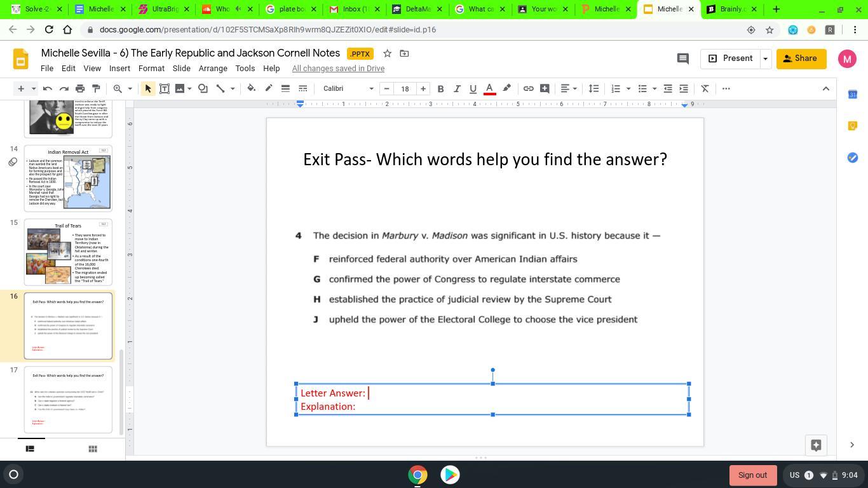Set border dash style
The width and height of the screenshot is (868, 488).
click(302, 88)
